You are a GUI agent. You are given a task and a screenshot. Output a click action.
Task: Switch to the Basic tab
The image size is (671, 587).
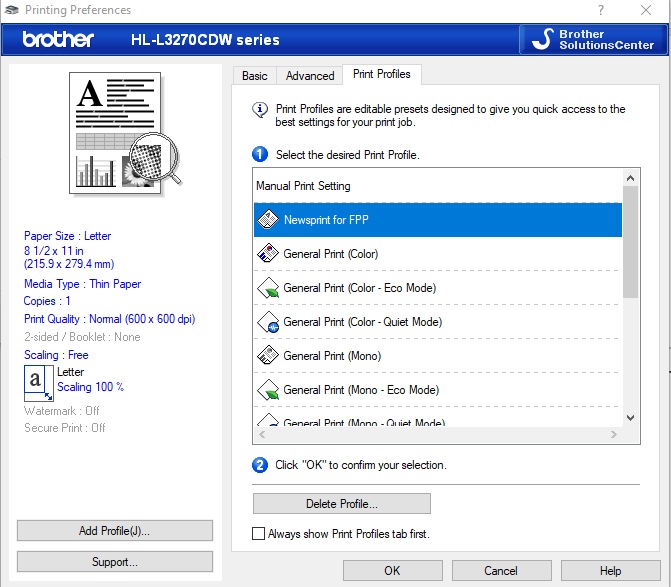(255, 76)
